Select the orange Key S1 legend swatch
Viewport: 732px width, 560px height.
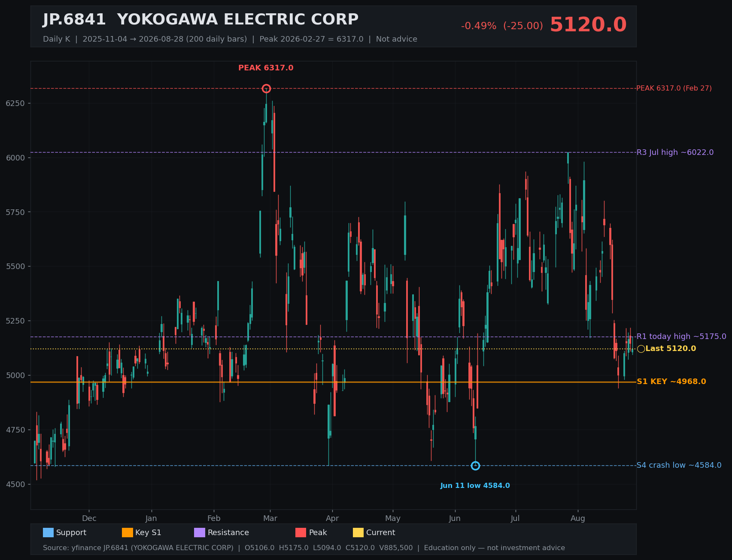click(128, 533)
